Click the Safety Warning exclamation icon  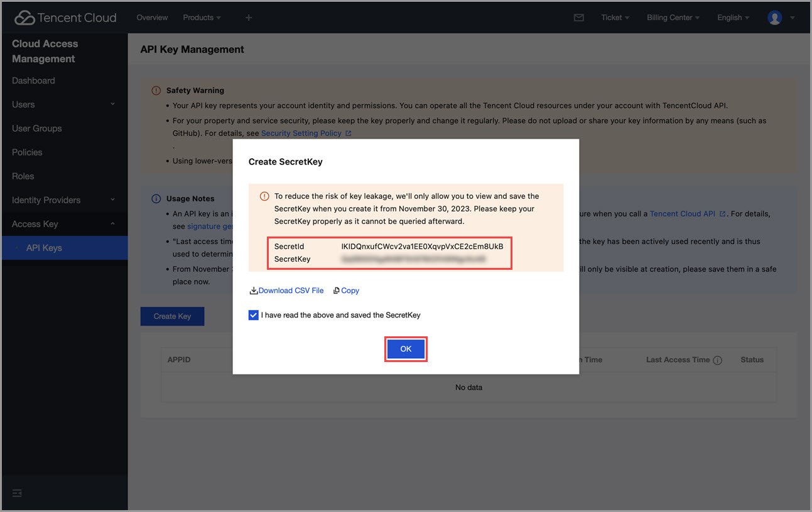(x=156, y=90)
